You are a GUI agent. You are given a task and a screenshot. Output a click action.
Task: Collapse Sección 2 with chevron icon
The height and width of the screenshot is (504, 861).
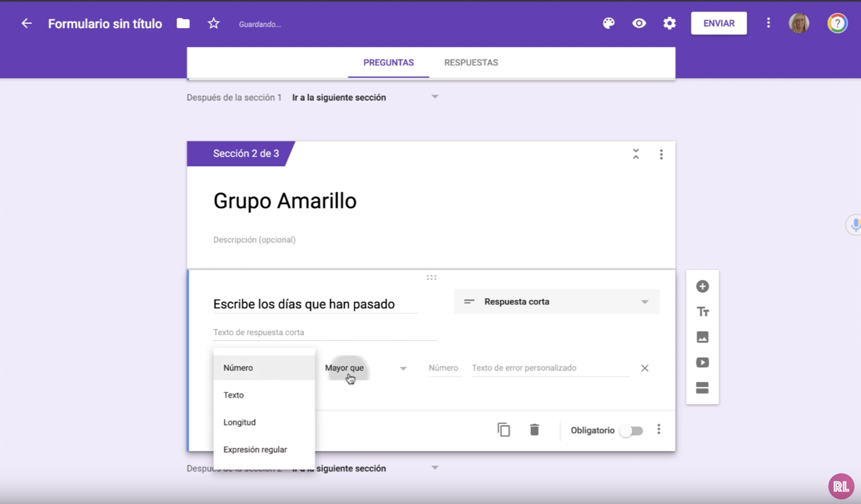(x=636, y=154)
